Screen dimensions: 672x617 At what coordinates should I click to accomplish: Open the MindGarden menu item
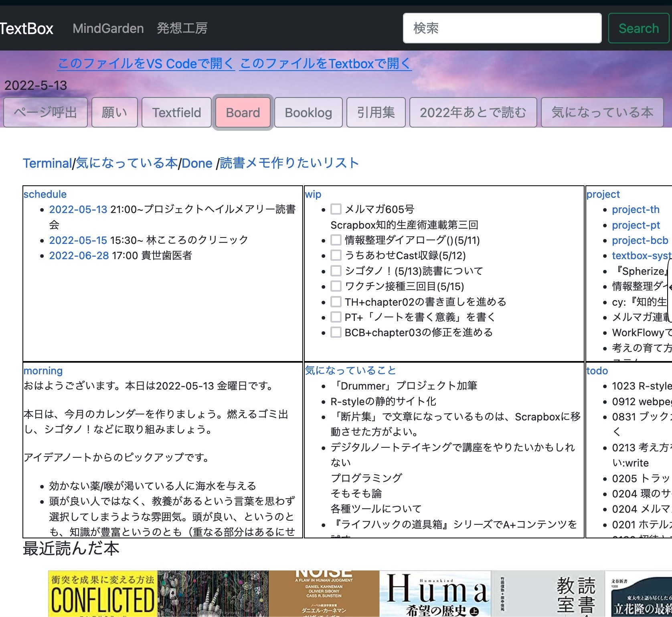108,28
